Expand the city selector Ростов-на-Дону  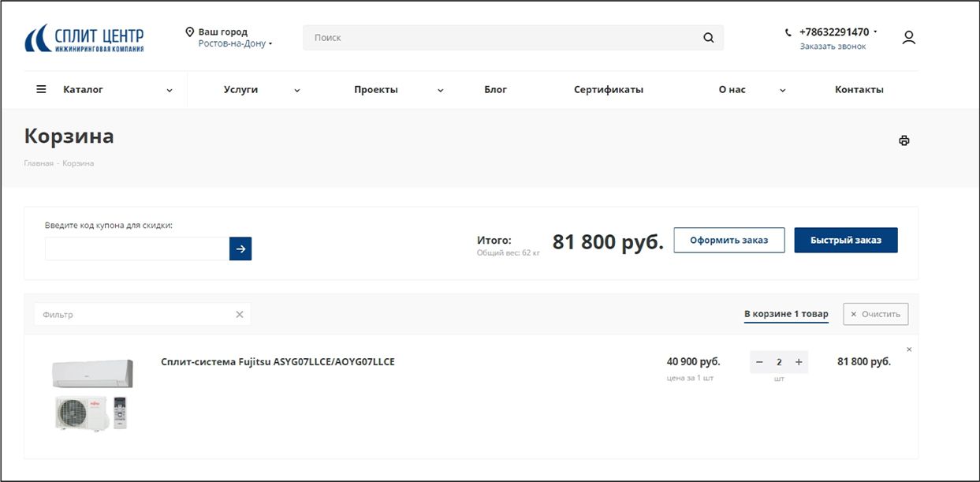tap(235, 44)
